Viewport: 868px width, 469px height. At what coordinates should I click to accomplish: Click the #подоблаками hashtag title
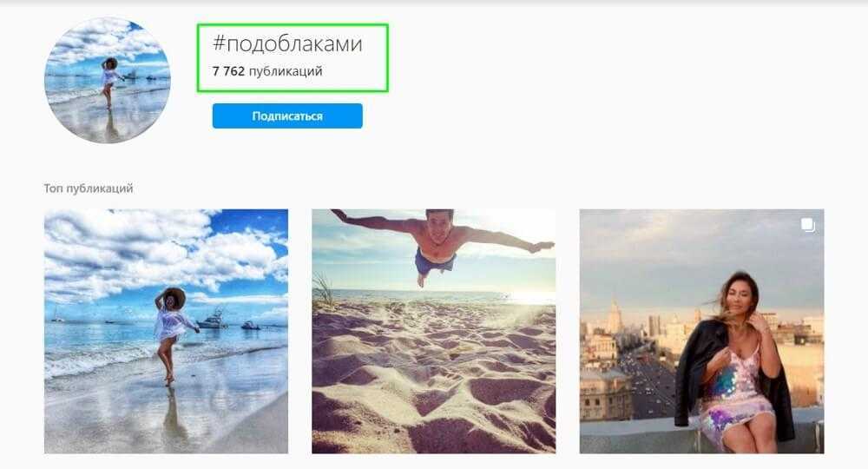pos(287,43)
